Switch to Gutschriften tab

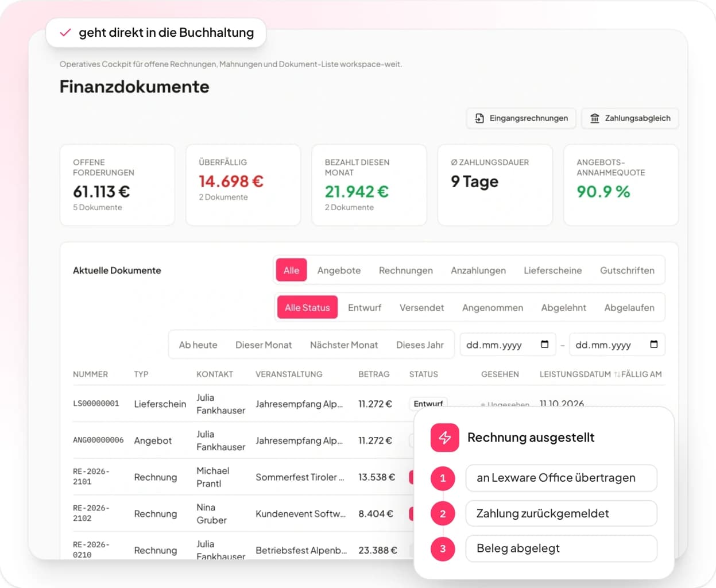click(x=627, y=270)
